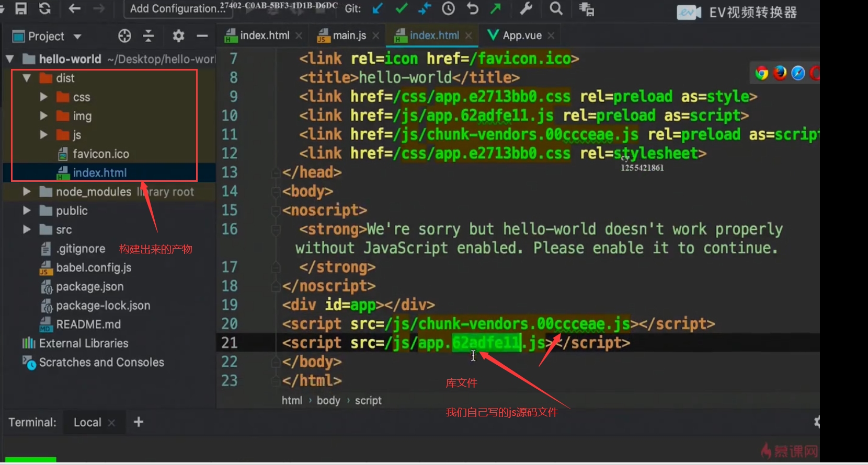
Task: Collapse the hello-world root folder arrow
Action: coord(10,59)
